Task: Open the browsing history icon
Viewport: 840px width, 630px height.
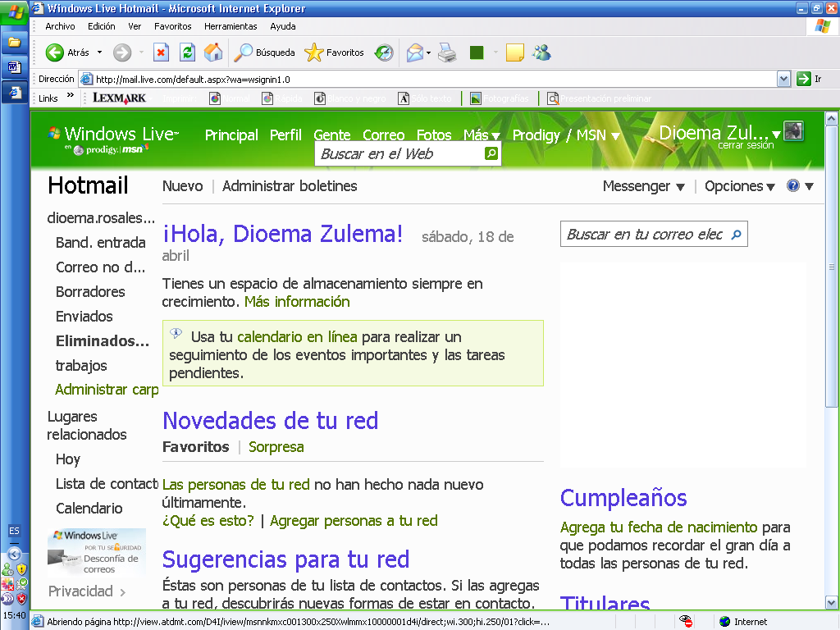Action: tap(384, 52)
